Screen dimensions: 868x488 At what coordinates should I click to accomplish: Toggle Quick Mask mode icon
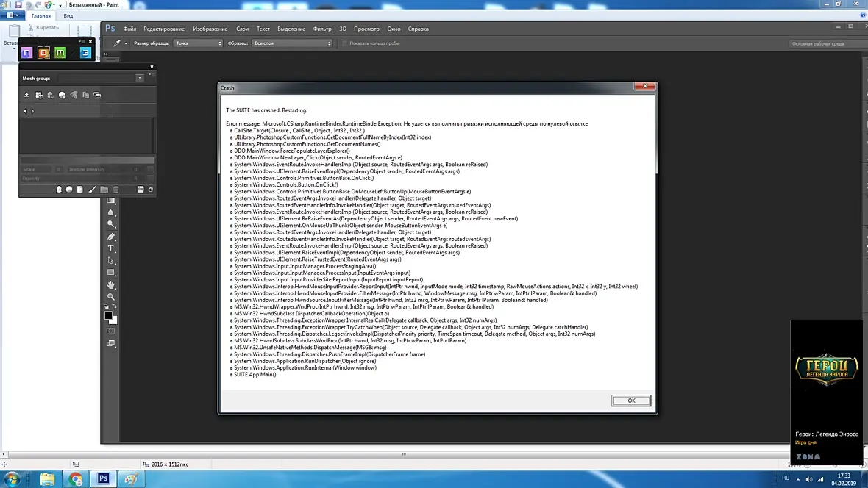coord(111,331)
